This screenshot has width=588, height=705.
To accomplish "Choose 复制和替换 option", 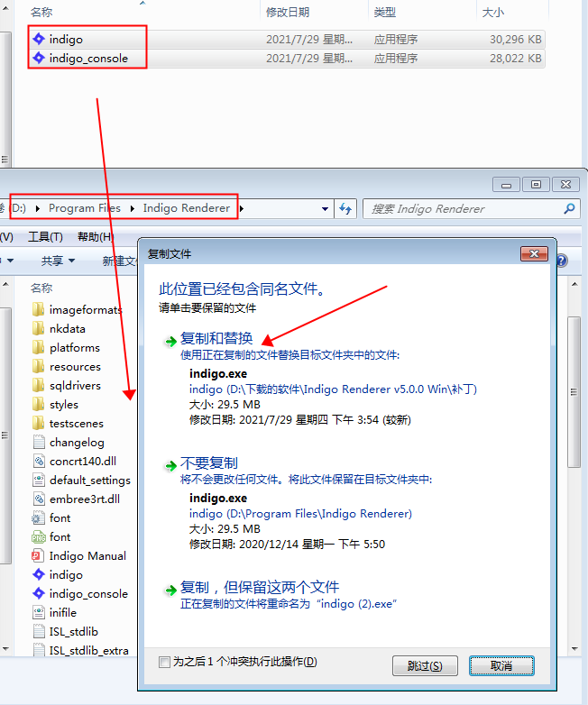I will pos(216,338).
